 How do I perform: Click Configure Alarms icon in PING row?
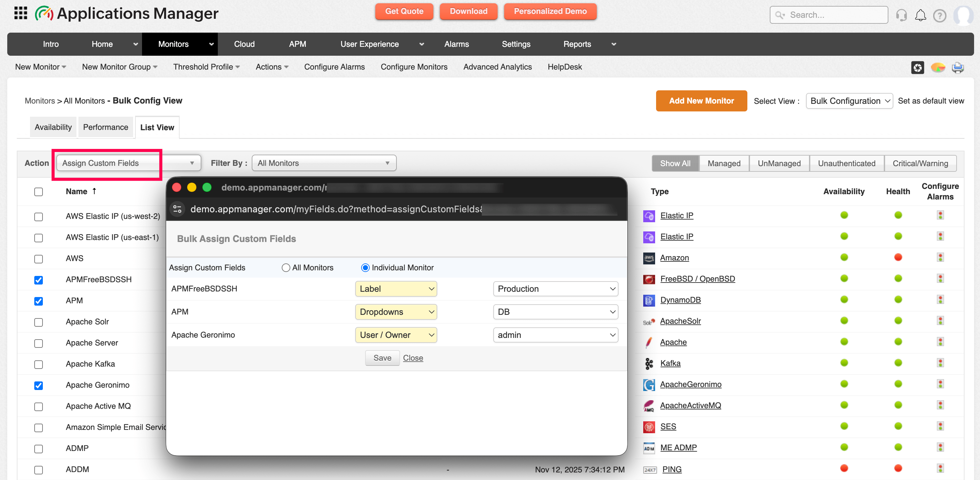pyautogui.click(x=940, y=468)
